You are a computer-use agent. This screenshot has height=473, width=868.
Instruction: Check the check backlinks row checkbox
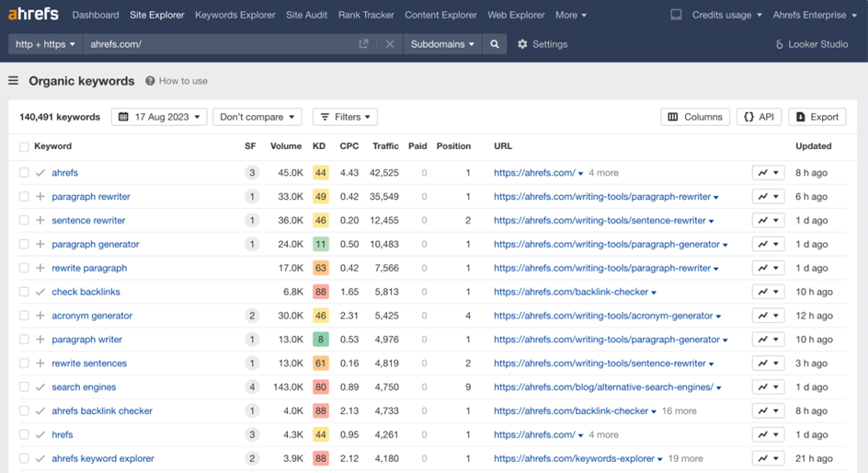[24, 292]
